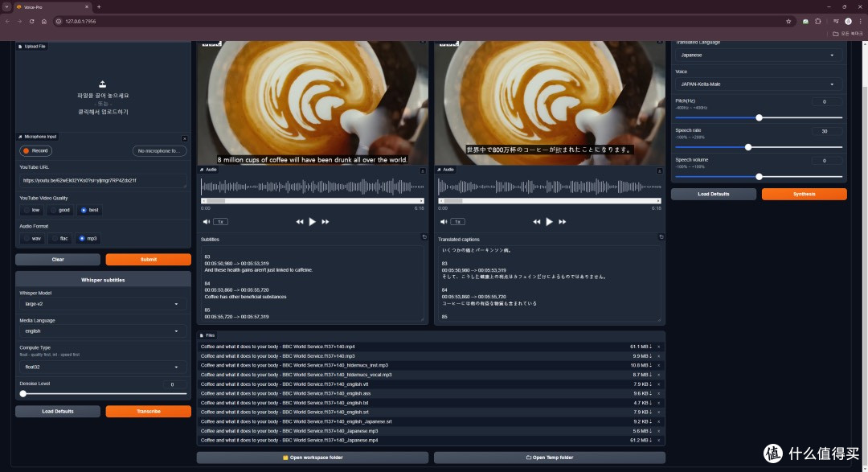Click the icon at top-right of original Audio panel

423,170
